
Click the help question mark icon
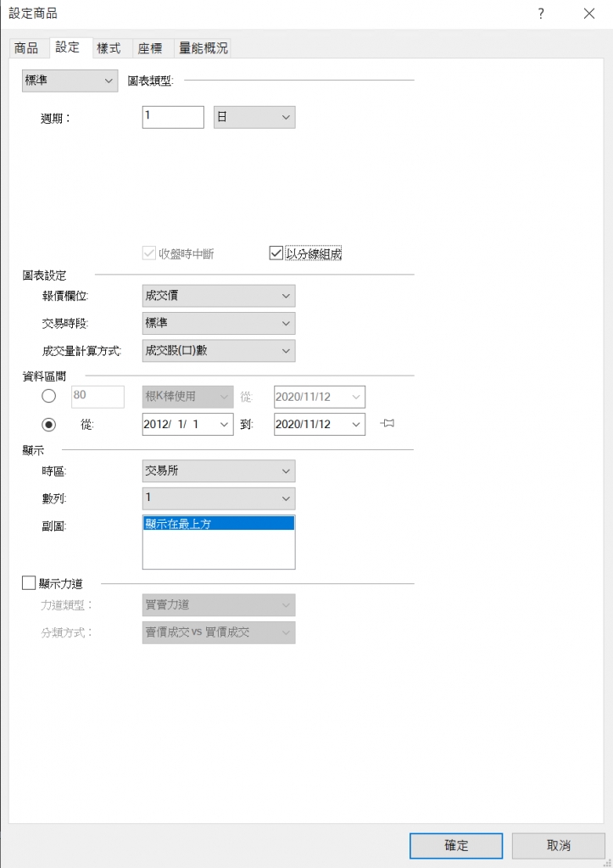541,13
